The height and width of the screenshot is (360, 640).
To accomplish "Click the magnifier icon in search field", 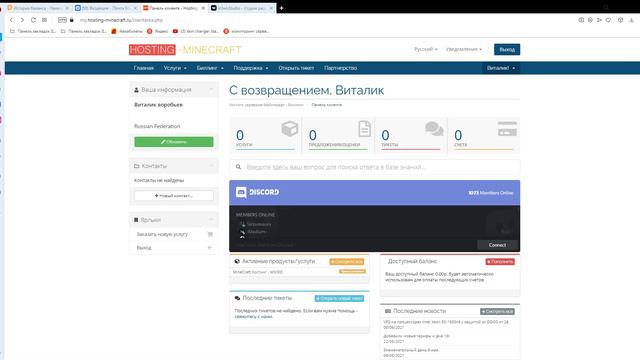I will [x=238, y=167].
